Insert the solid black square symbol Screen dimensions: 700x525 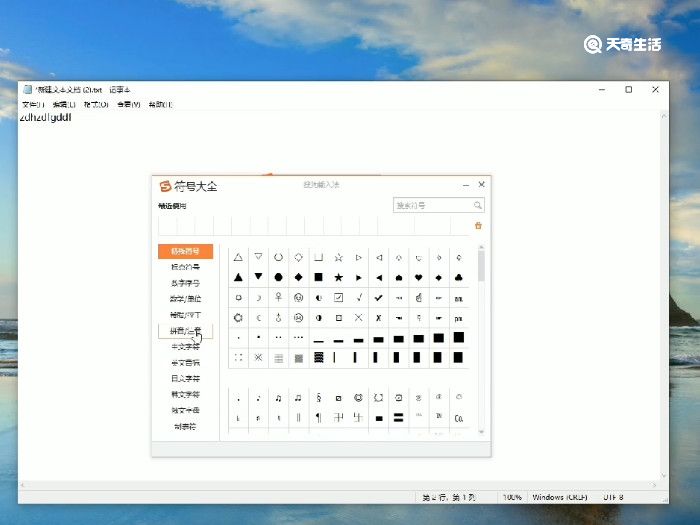tap(318, 278)
